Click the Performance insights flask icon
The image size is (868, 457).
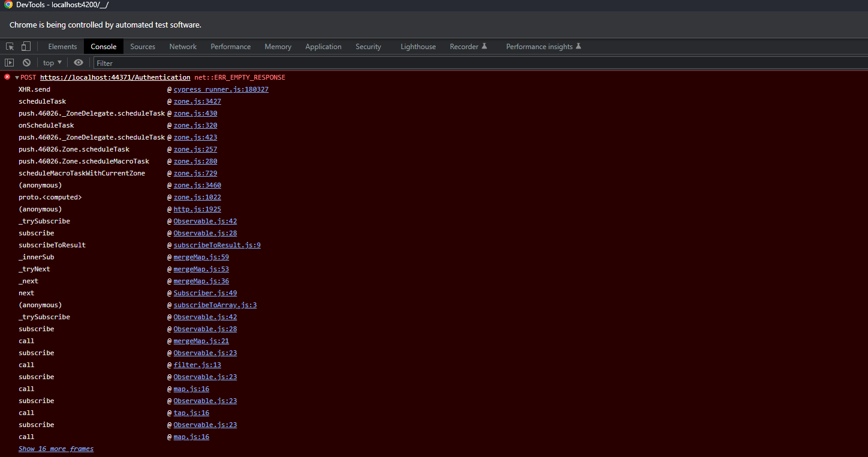[578, 46]
